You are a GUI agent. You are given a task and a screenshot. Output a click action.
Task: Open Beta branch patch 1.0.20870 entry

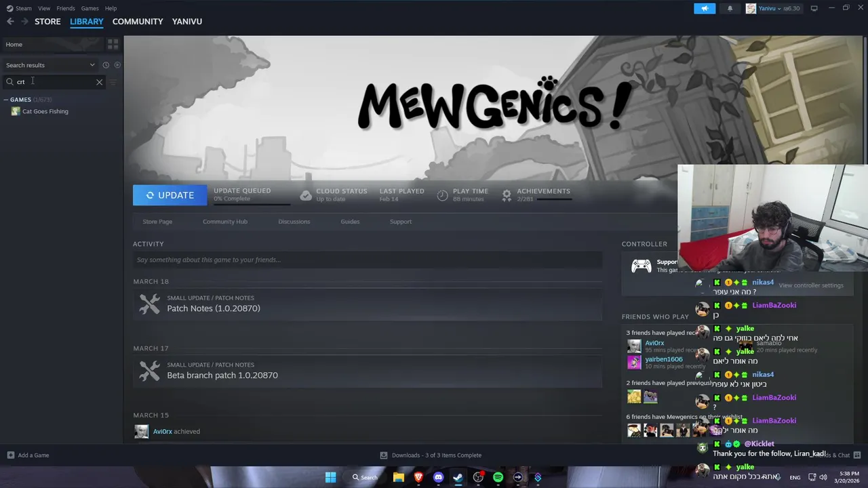coord(222,375)
